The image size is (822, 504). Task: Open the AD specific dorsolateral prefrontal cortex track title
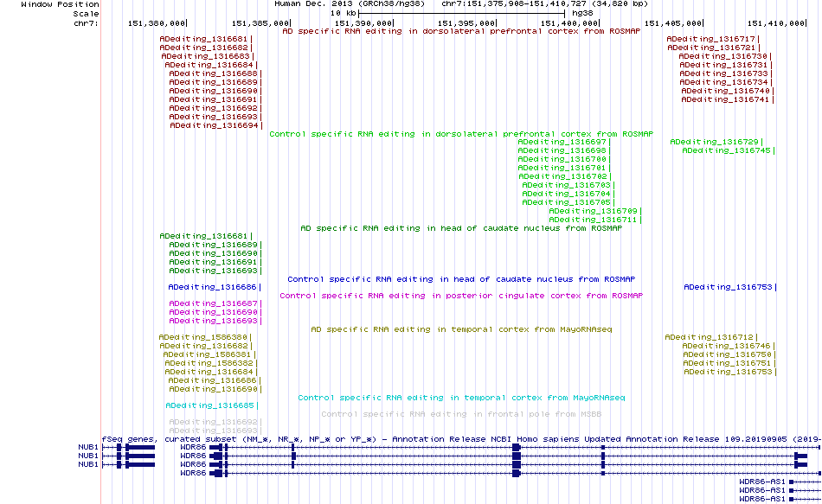[x=461, y=31]
